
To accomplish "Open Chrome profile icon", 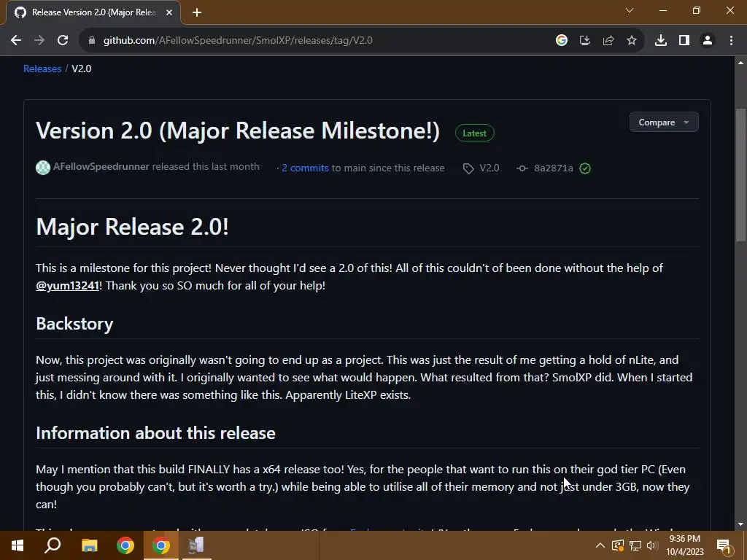I will pos(708,41).
